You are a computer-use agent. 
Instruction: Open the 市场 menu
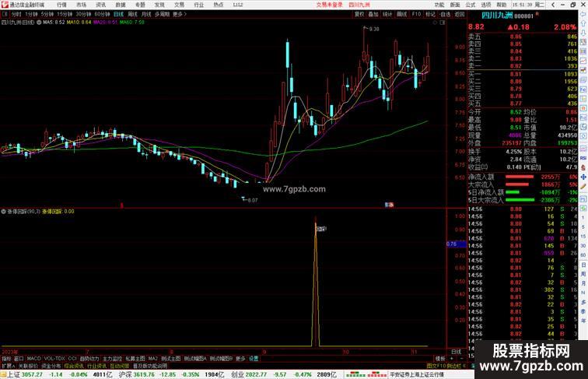(82, 5)
